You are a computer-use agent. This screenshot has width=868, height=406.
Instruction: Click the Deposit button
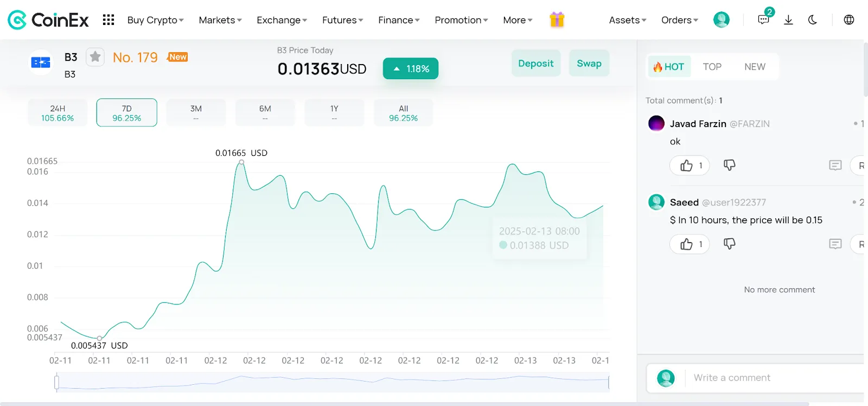535,64
